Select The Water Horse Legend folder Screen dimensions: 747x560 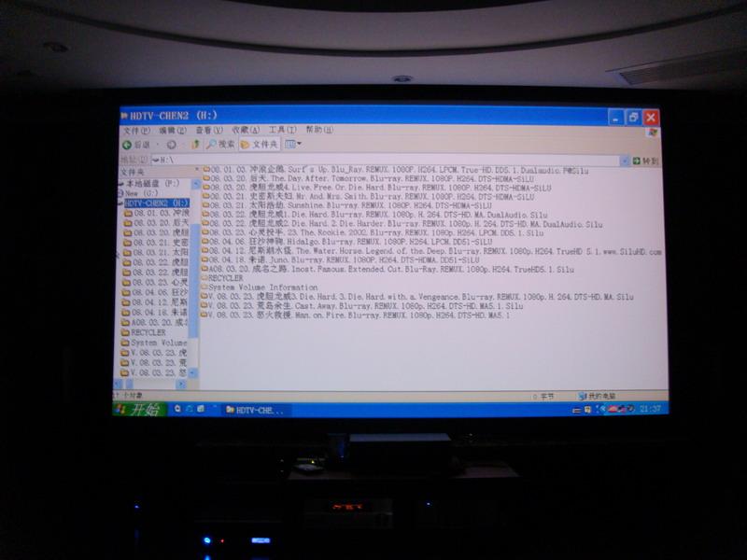point(431,251)
